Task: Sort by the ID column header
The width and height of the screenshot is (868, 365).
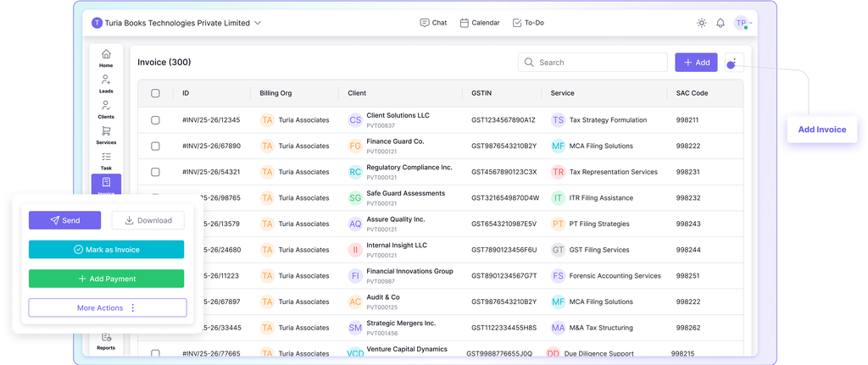Action: (x=186, y=93)
